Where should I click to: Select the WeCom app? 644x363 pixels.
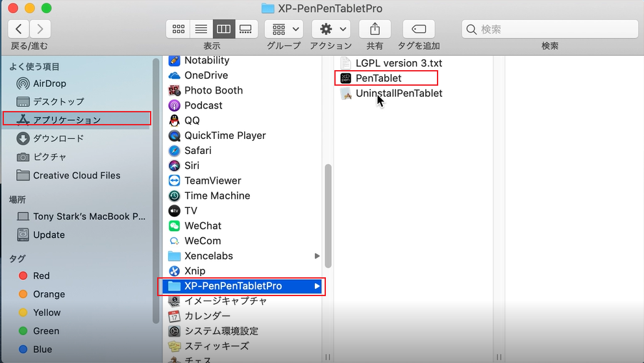tap(242, 241)
